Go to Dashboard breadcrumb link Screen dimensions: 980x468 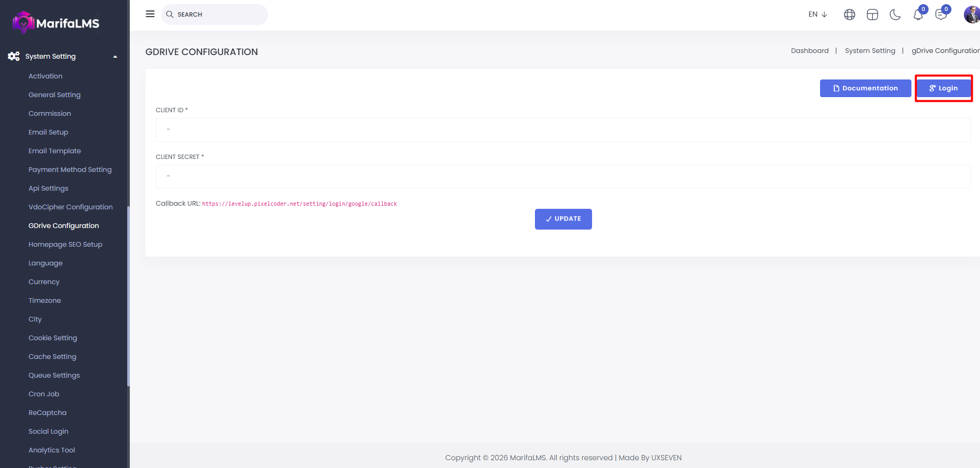point(810,51)
